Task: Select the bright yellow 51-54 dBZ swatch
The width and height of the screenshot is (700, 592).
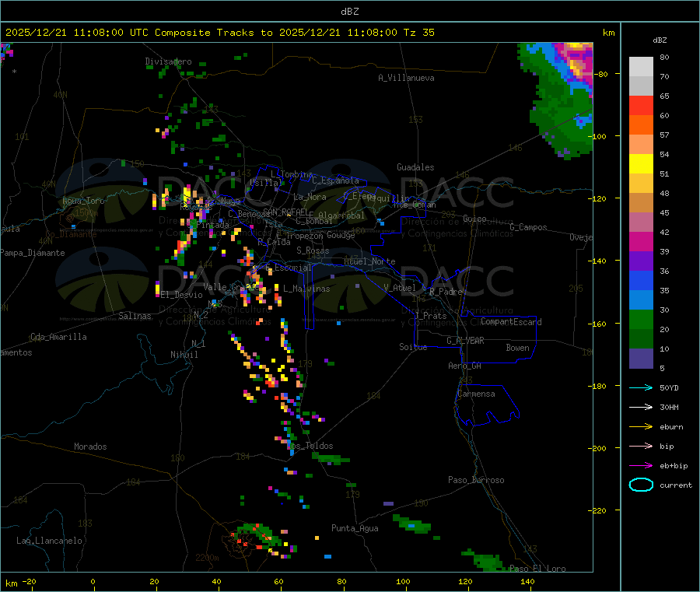Action: 641,164
